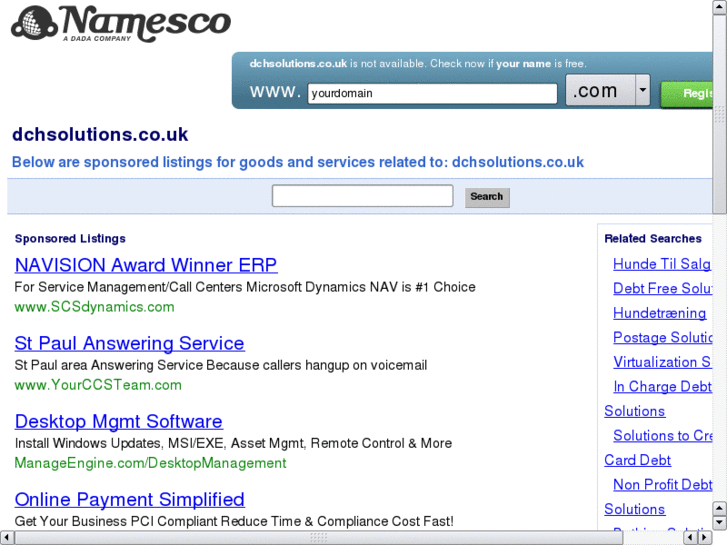Open Desktop Mgmt Software listing

click(x=119, y=422)
